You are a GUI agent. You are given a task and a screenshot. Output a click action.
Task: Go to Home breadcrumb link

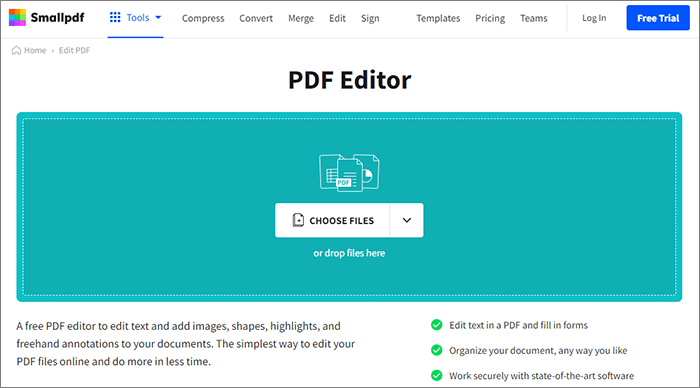[35, 50]
